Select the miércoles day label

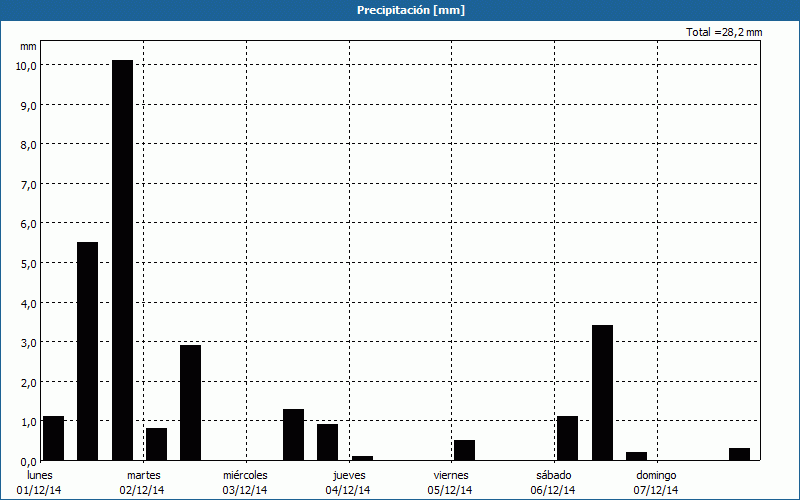tap(245, 475)
